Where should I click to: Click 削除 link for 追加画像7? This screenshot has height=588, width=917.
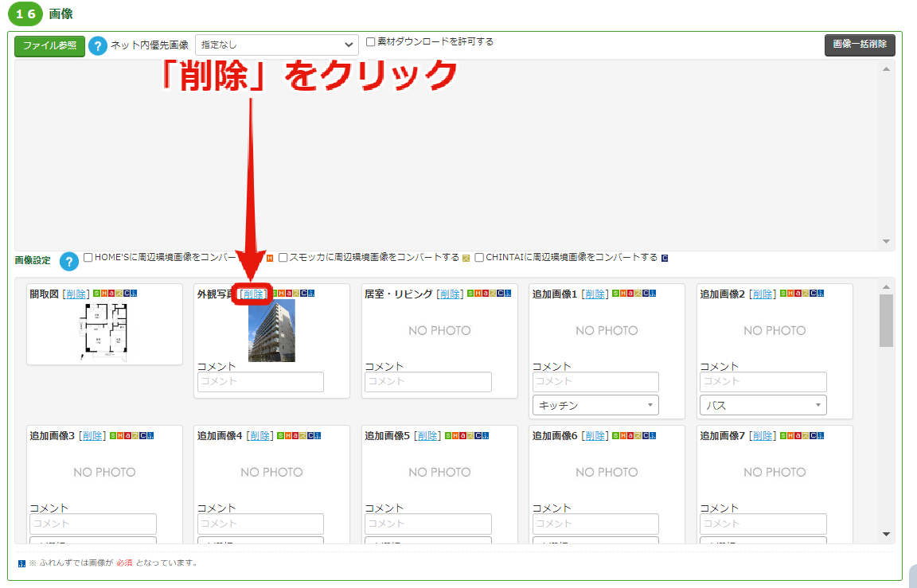(763, 436)
